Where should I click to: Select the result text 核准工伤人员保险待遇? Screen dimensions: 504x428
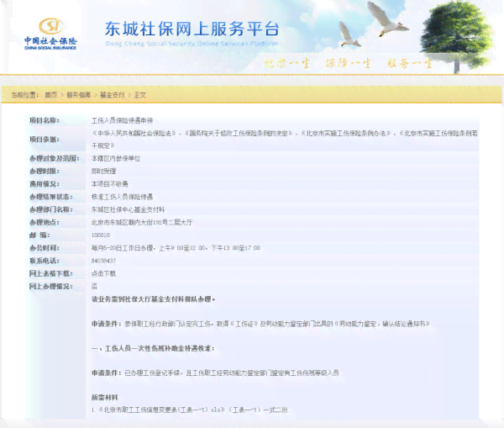coord(122,197)
